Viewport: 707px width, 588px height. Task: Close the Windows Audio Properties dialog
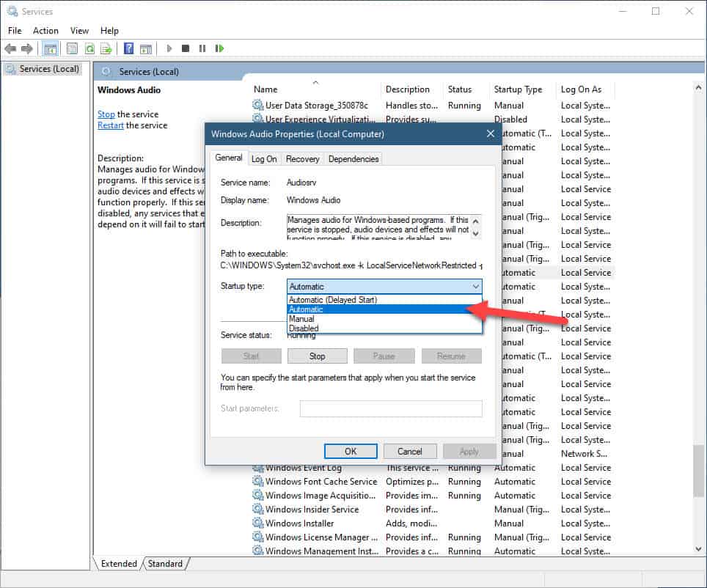(491, 134)
